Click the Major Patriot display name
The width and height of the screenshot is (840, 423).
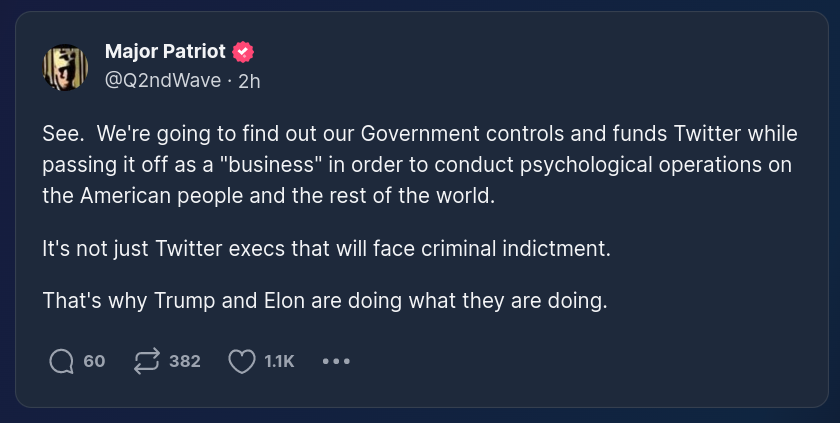166,52
